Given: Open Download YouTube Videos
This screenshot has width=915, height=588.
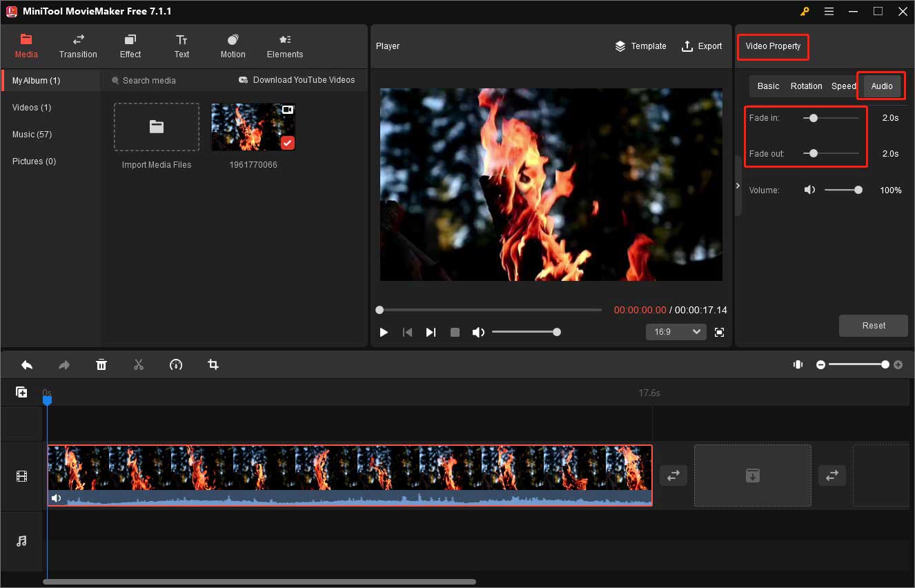Looking at the screenshot, I should (297, 80).
